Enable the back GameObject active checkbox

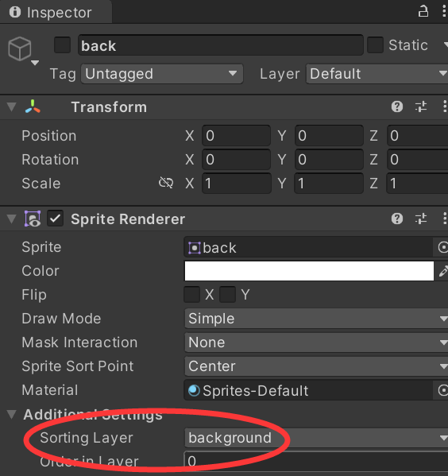[x=62, y=45]
